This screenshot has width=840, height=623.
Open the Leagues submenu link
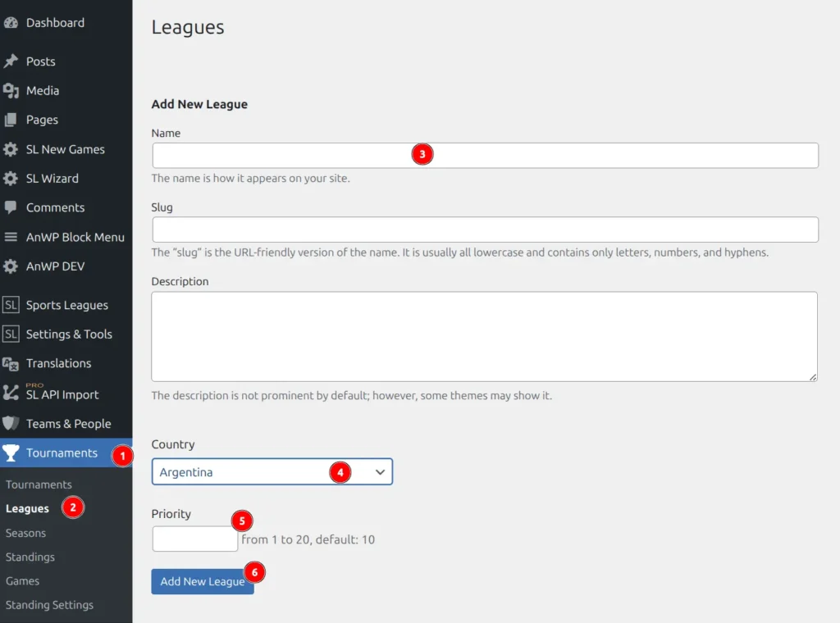(x=27, y=508)
